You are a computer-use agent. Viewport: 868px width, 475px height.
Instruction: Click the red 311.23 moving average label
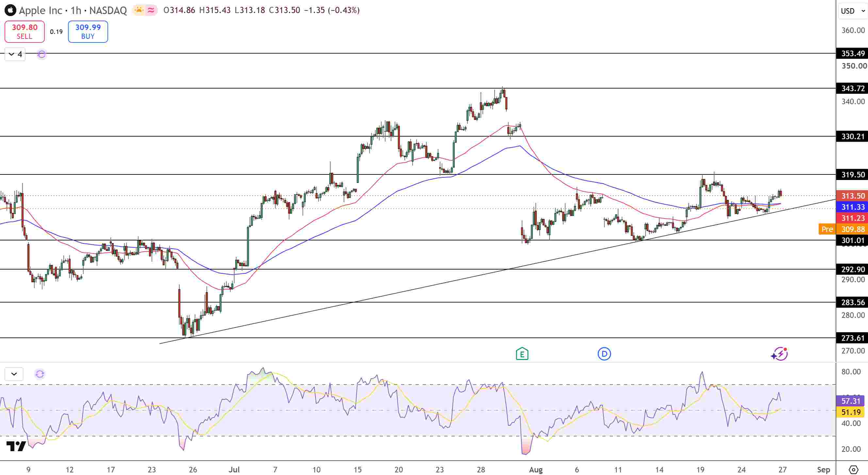(x=852, y=218)
